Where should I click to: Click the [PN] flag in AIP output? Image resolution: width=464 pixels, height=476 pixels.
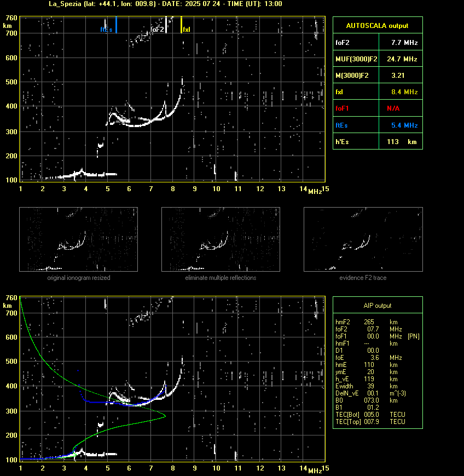click(414, 336)
